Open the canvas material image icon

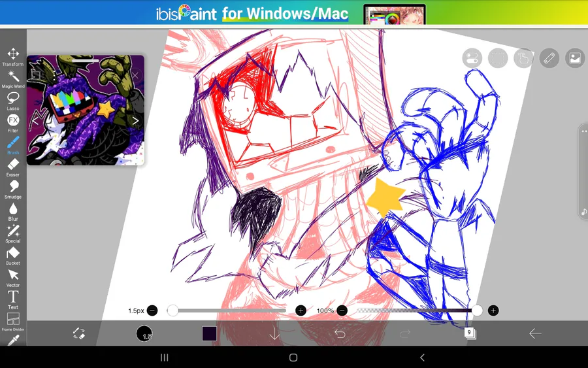click(575, 58)
